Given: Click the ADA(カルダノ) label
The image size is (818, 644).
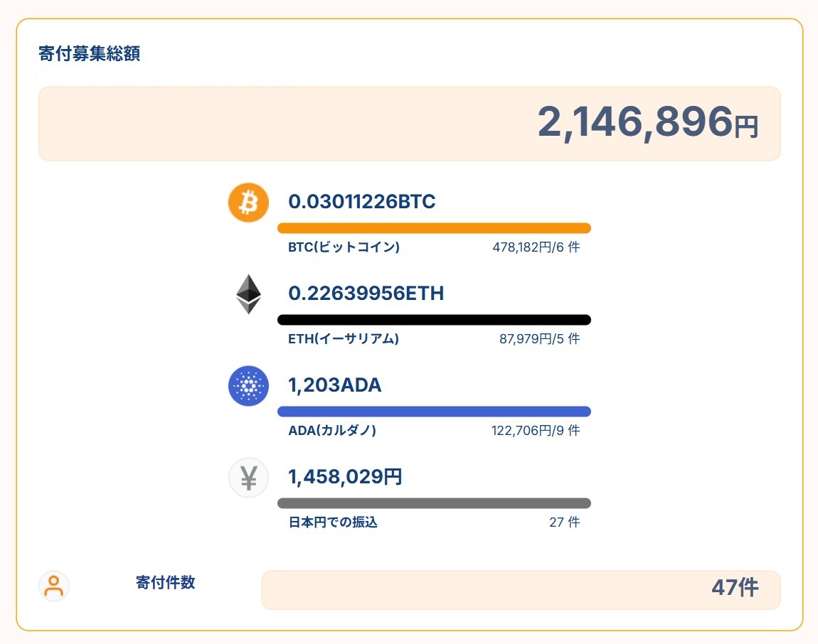Looking at the screenshot, I should tap(331, 430).
